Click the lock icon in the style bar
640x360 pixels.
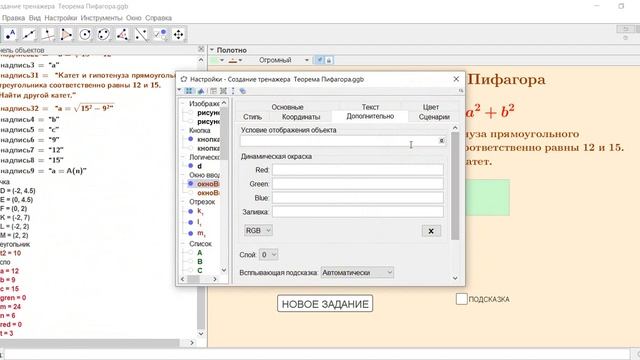(329, 60)
